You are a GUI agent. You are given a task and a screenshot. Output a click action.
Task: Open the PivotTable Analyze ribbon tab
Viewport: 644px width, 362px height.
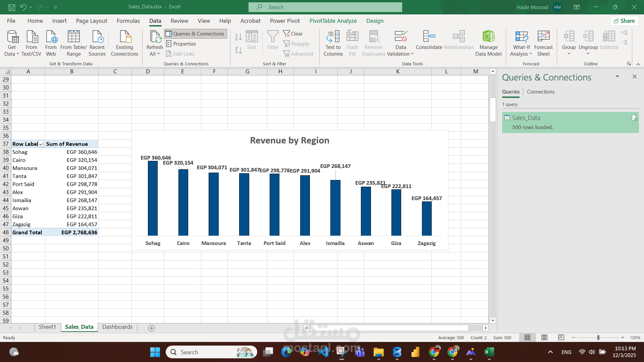[x=333, y=21]
